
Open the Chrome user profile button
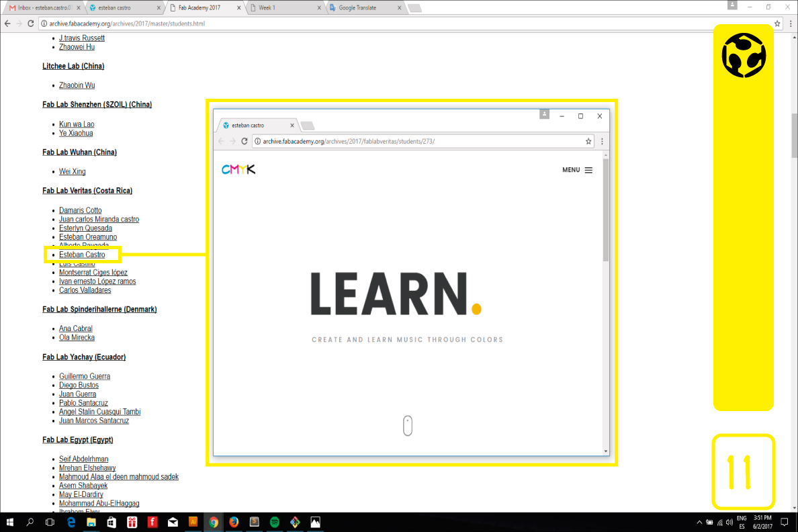click(x=732, y=5)
